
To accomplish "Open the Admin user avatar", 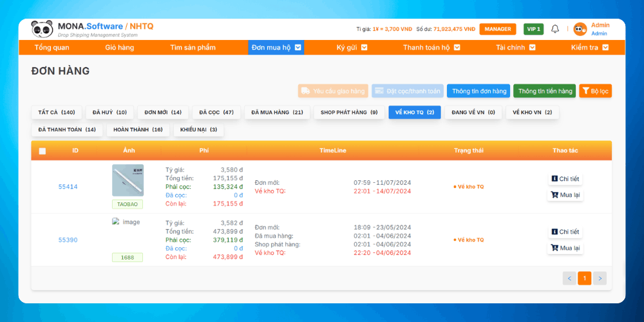I will click(580, 29).
